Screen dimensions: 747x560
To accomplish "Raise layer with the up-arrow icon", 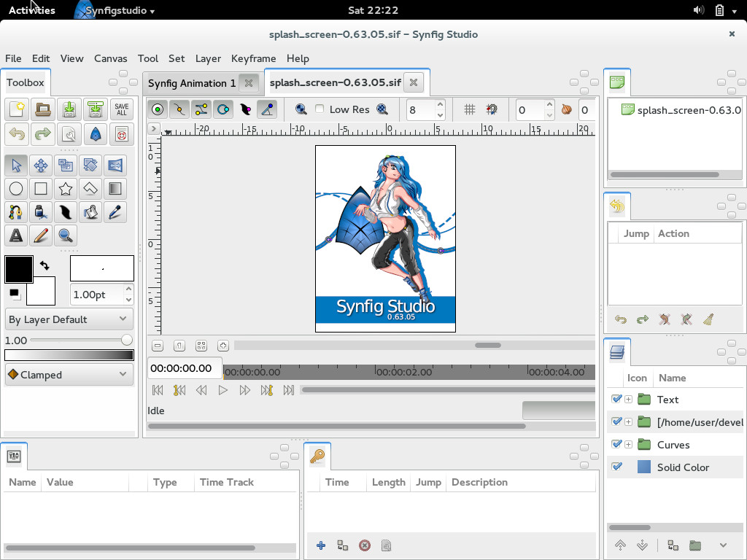I will tap(620, 545).
